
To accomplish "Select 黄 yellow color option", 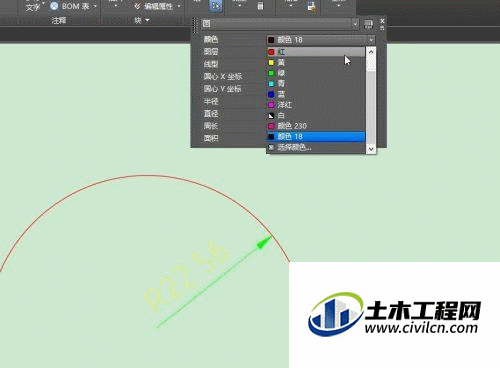I will tap(316, 63).
